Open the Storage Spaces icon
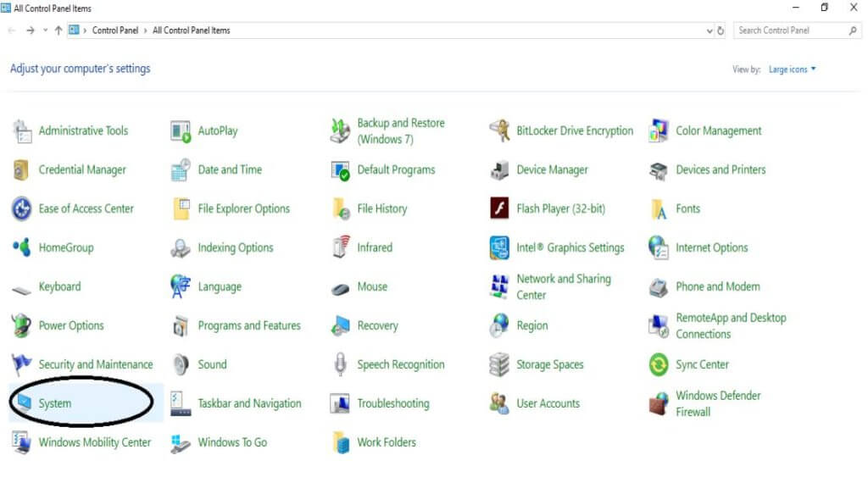868x483 pixels. pos(499,364)
